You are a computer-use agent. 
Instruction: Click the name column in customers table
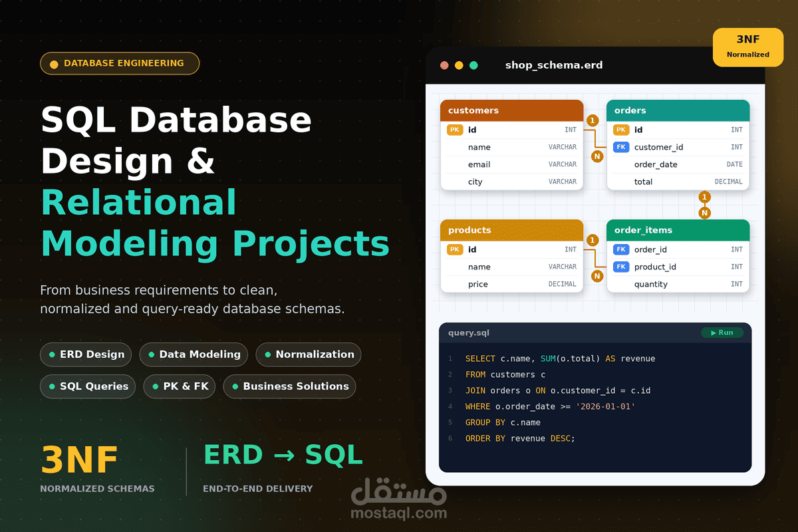pyautogui.click(x=479, y=147)
